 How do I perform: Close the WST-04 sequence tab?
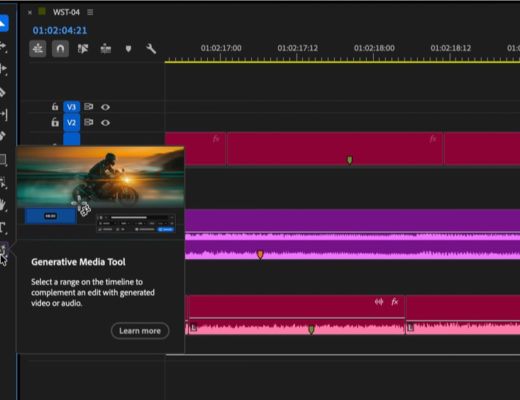[x=30, y=12]
